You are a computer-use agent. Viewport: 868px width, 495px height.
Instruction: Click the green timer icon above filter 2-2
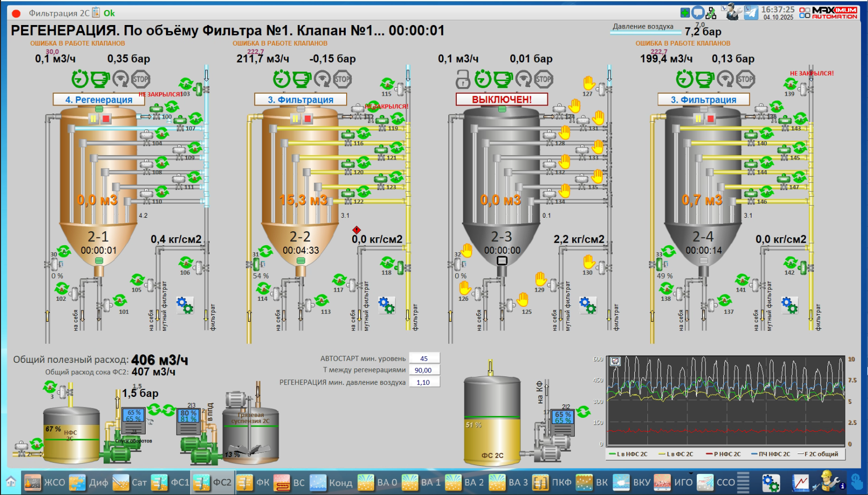[282, 79]
